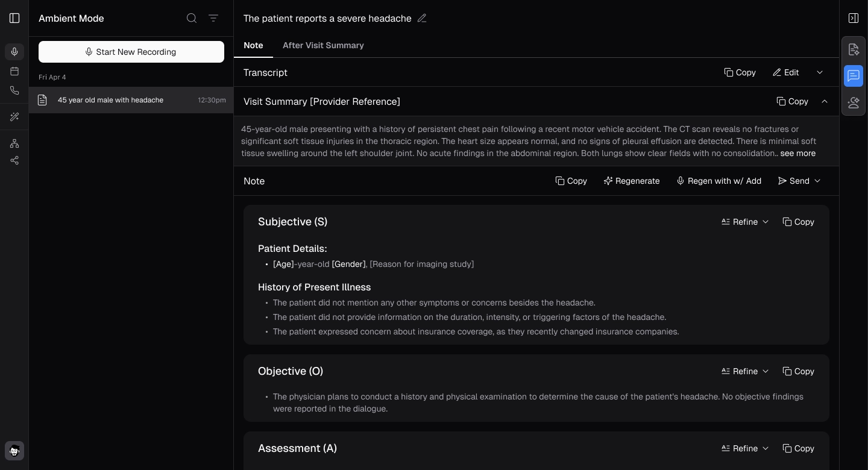Image resolution: width=868 pixels, height=470 pixels.
Task: Open Refine dropdown for Objective section
Action: point(745,371)
